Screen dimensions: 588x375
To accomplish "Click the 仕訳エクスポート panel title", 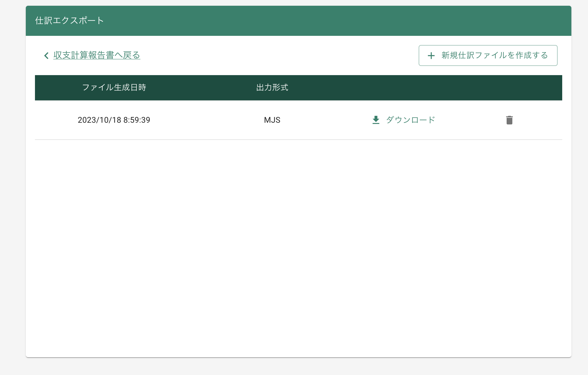I will point(69,21).
